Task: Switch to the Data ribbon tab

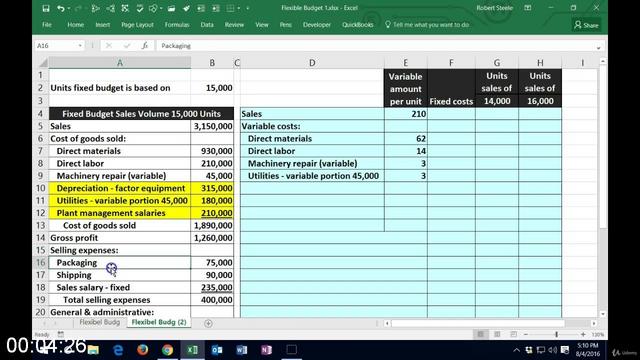Action: pos(207,25)
